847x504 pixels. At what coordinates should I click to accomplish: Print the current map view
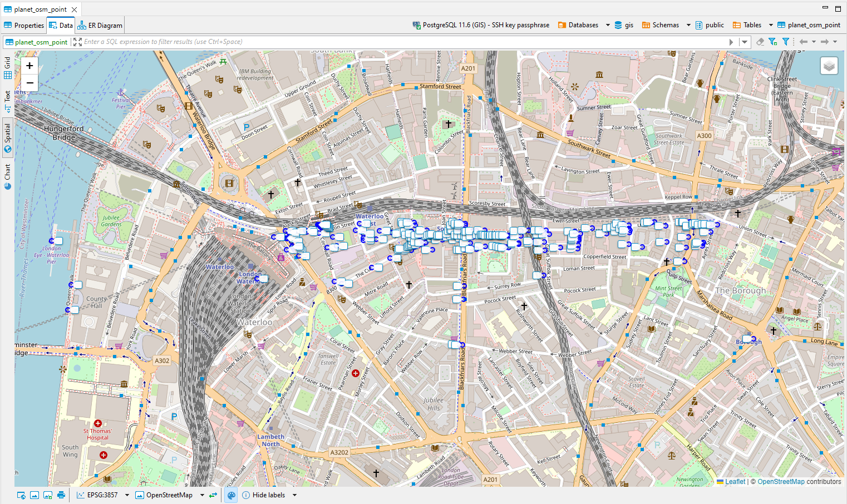pyautogui.click(x=61, y=495)
